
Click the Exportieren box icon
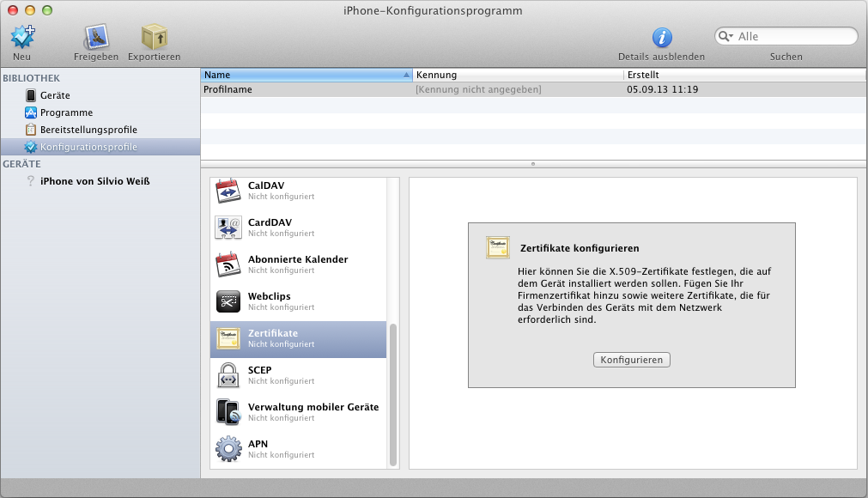pos(154,37)
